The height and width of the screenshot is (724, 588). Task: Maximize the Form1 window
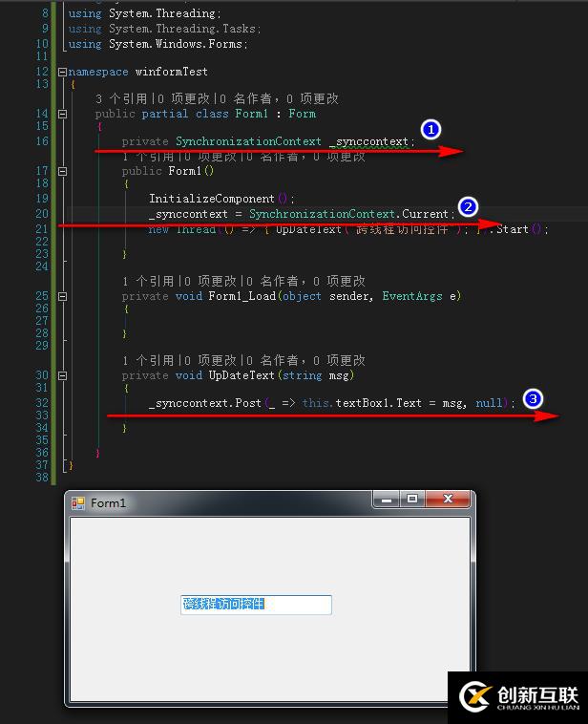pyautogui.click(x=412, y=500)
